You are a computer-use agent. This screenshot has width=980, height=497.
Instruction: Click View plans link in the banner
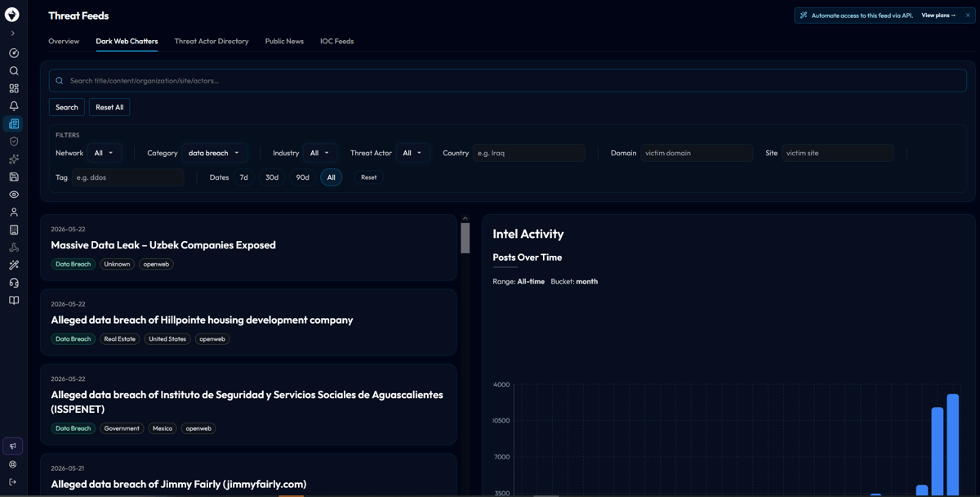tap(938, 16)
